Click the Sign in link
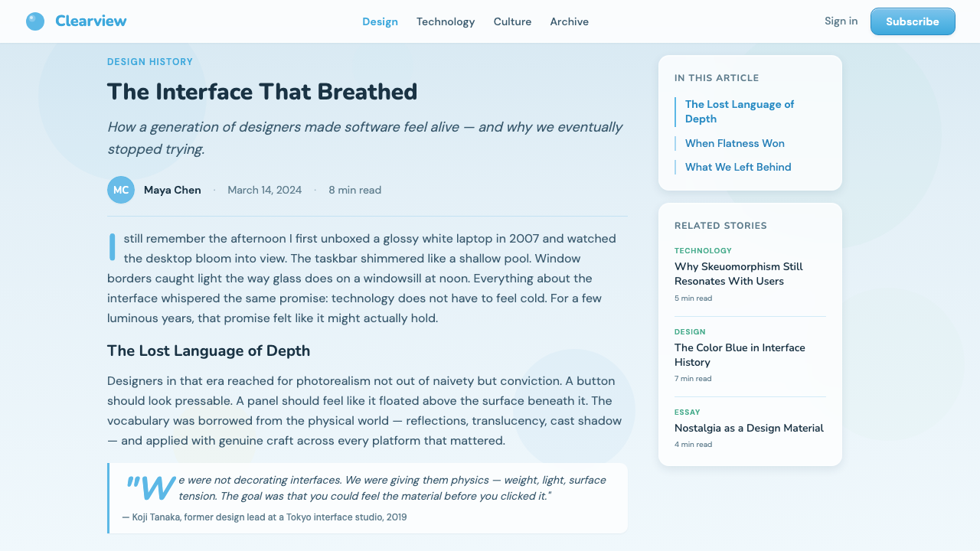The image size is (980, 551). click(x=841, y=21)
